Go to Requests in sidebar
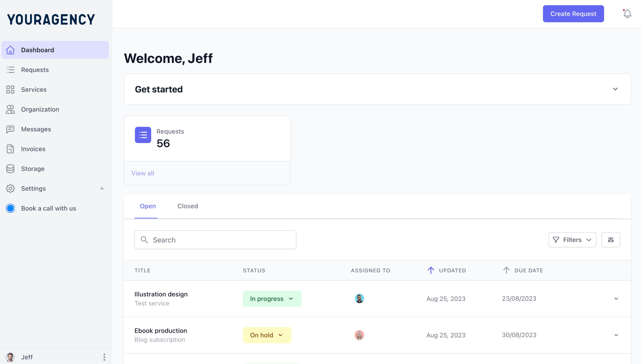The height and width of the screenshot is (364, 641). [35, 70]
